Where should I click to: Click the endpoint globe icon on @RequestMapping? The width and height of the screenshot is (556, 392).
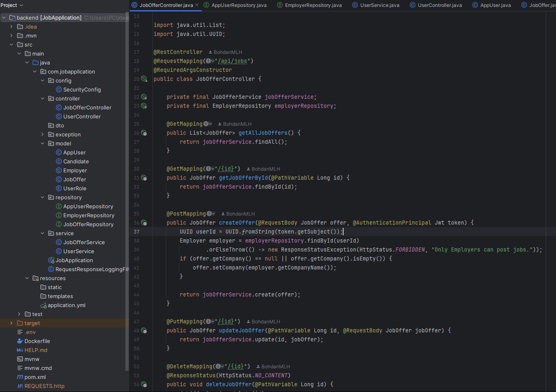(208, 61)
